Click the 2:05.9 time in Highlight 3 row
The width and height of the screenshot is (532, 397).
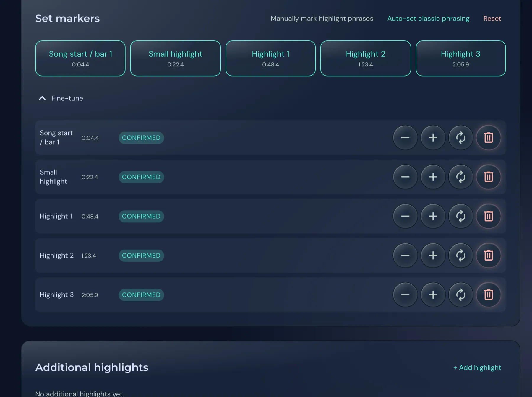pos(90,295)
